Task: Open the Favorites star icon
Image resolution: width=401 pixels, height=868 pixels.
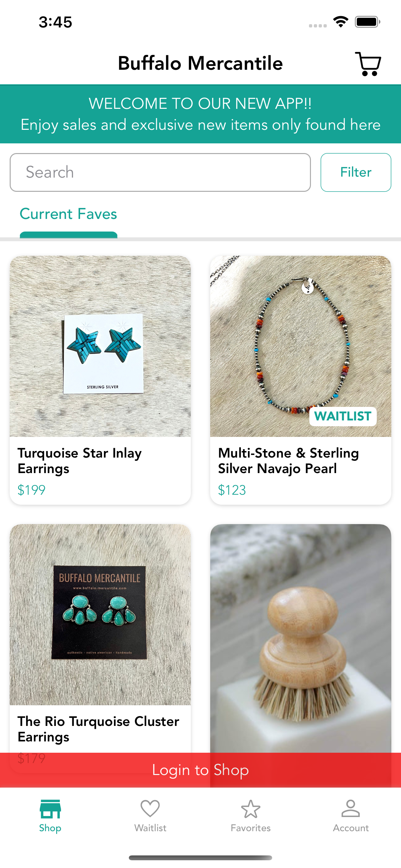Action: 250,809
